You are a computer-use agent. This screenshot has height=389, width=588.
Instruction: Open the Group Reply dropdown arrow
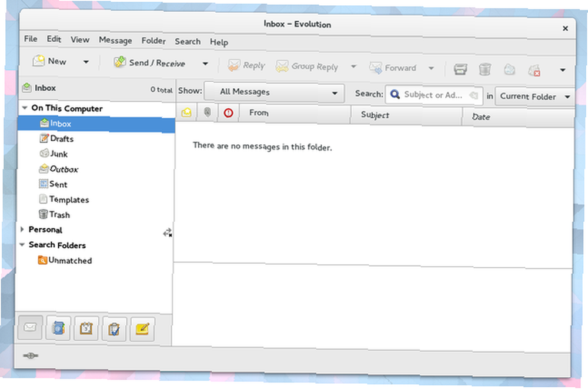(353, 67)
